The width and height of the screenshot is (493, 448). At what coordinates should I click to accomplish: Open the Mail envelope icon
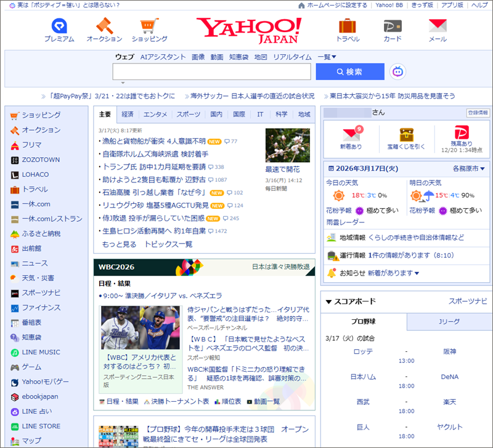pos(437,26)
